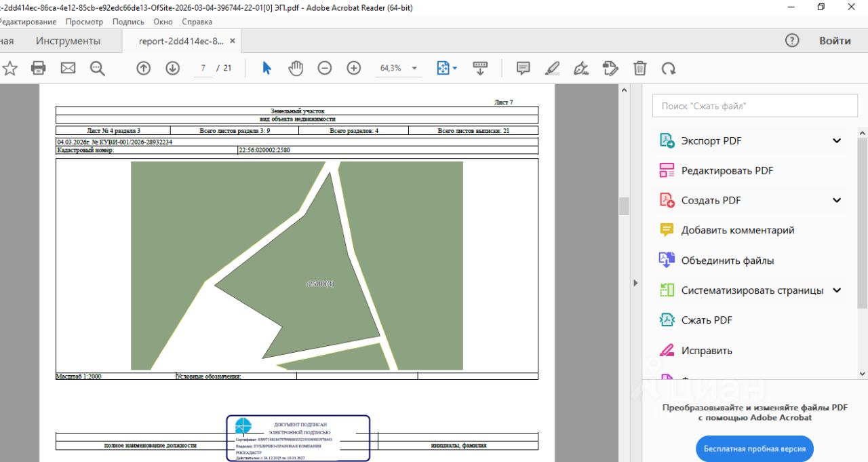Select Добавить комментарий tool
The height and width of the screenshot is (462, 868).
click(x=738, y=230)
